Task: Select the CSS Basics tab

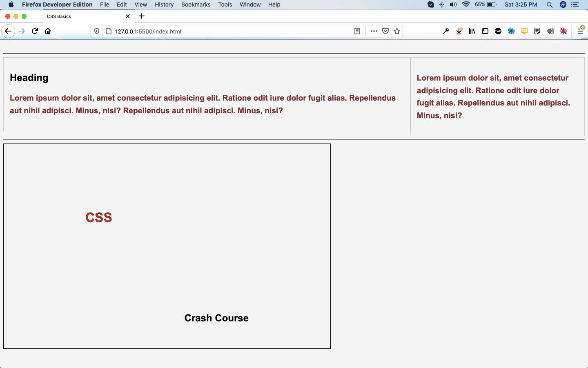Action: 89,16
